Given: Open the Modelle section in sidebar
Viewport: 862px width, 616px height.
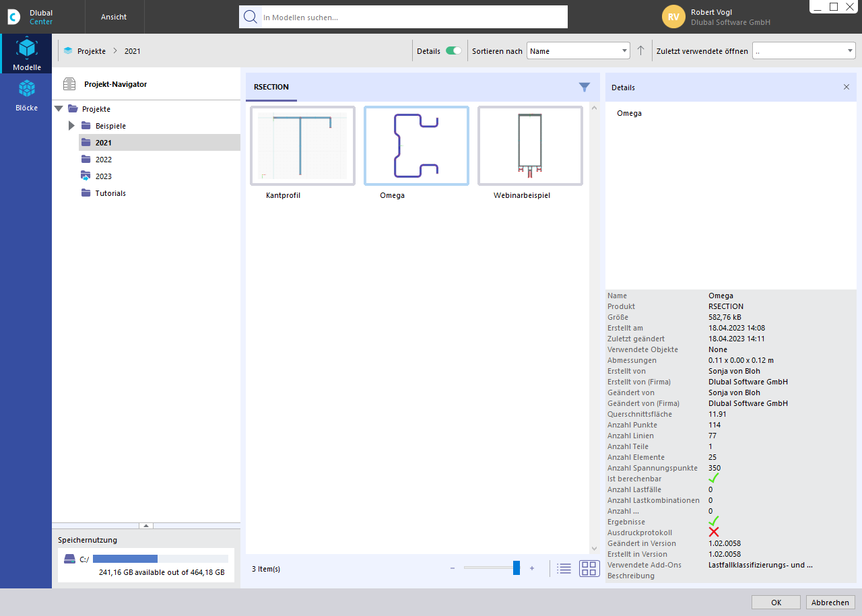Looking at the screenshot, I should [26, 54].
